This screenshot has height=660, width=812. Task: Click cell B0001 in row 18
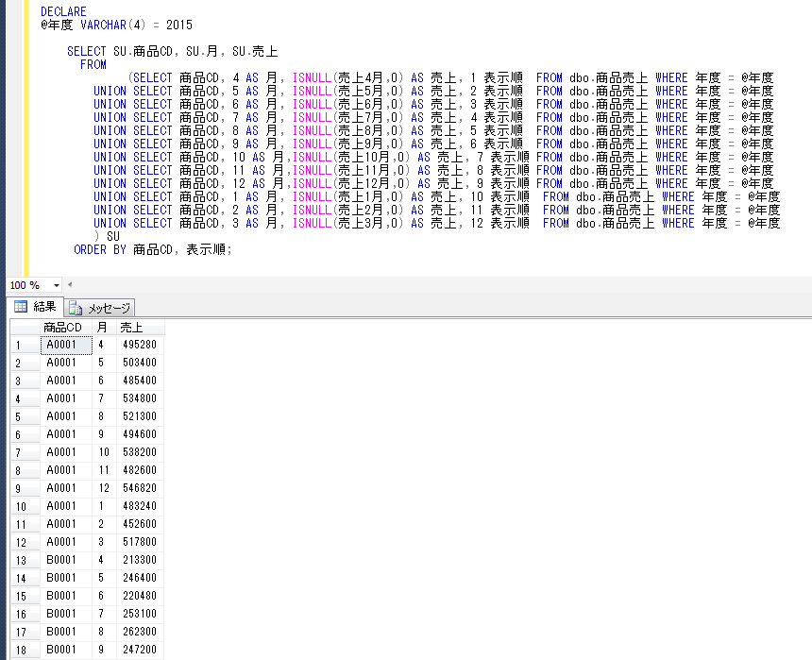coord(66,650)
